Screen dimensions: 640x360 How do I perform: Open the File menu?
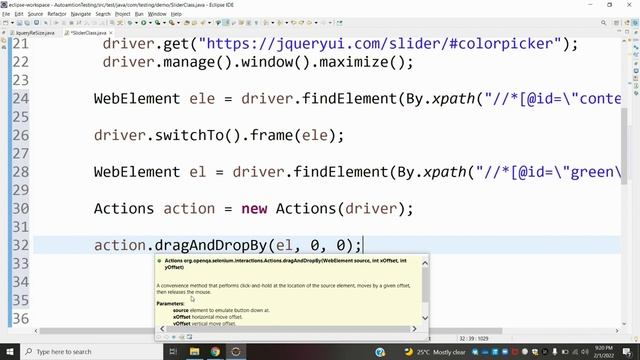6,14
